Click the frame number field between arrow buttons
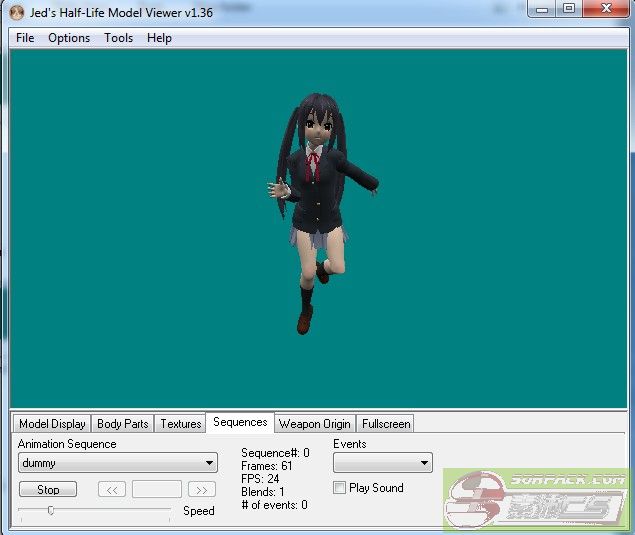Screen dimensions: 635x535 click(157, 489)
